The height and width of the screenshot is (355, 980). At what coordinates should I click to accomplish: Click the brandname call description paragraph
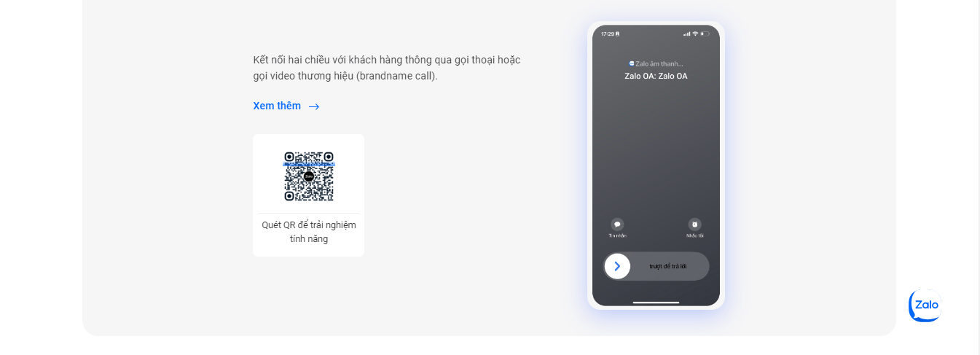pos(387,68)
